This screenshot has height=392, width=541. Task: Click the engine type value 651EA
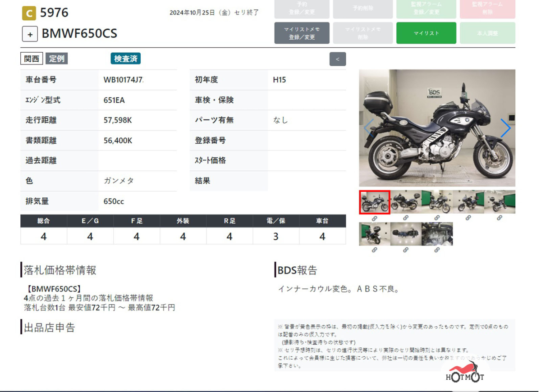pyautogui.click(x=114, y=100)
